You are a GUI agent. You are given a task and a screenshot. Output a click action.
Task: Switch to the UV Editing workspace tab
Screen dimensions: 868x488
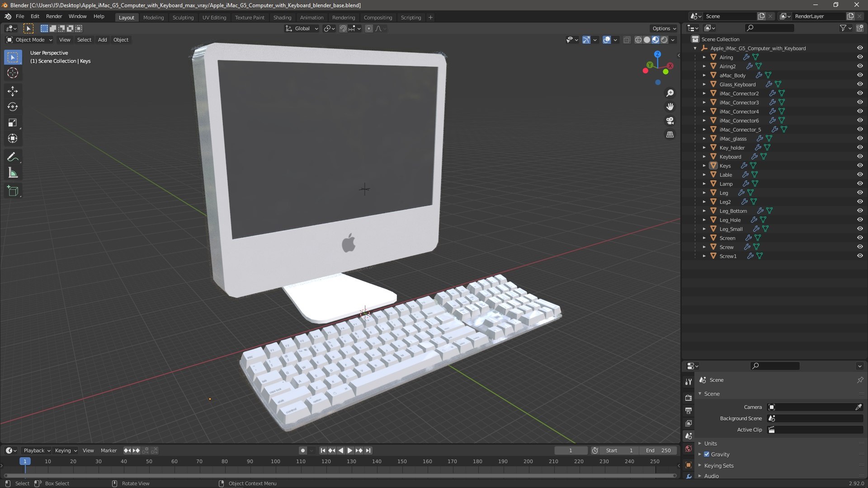(214, 18)
